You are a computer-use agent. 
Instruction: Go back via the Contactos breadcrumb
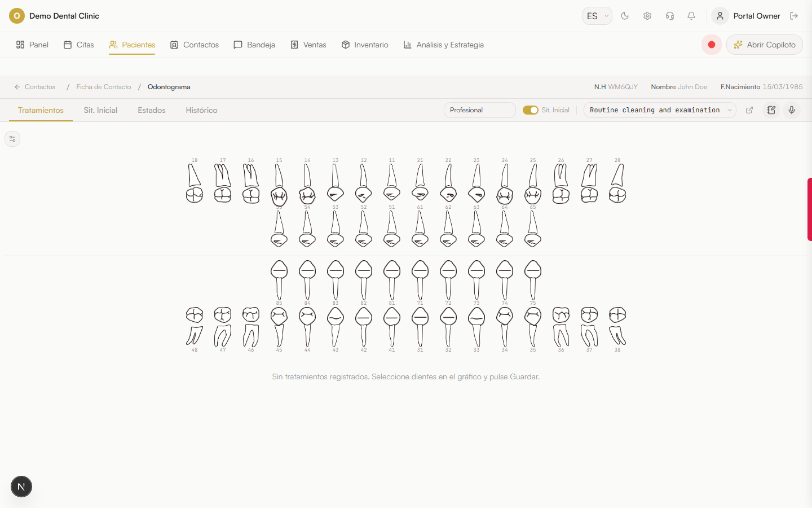35,87
